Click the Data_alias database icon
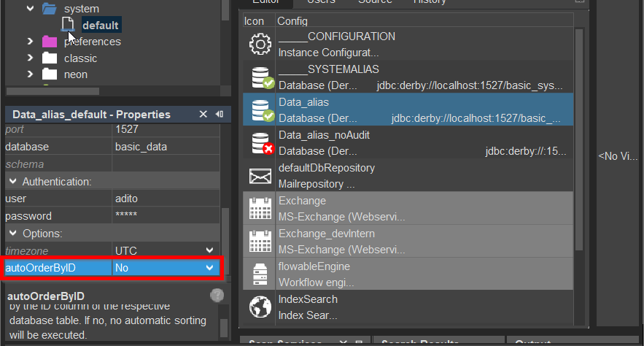This screenshot has height=346, width=644. click(260, 110)
